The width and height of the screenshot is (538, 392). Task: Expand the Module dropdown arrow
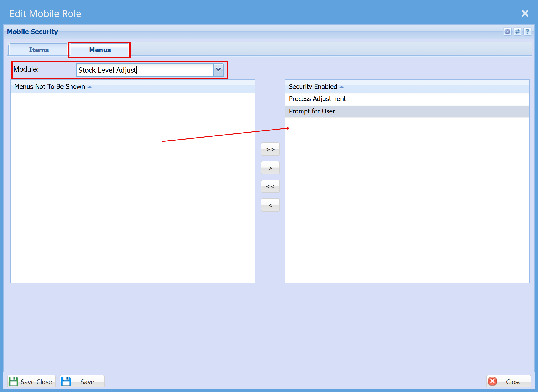218,70
